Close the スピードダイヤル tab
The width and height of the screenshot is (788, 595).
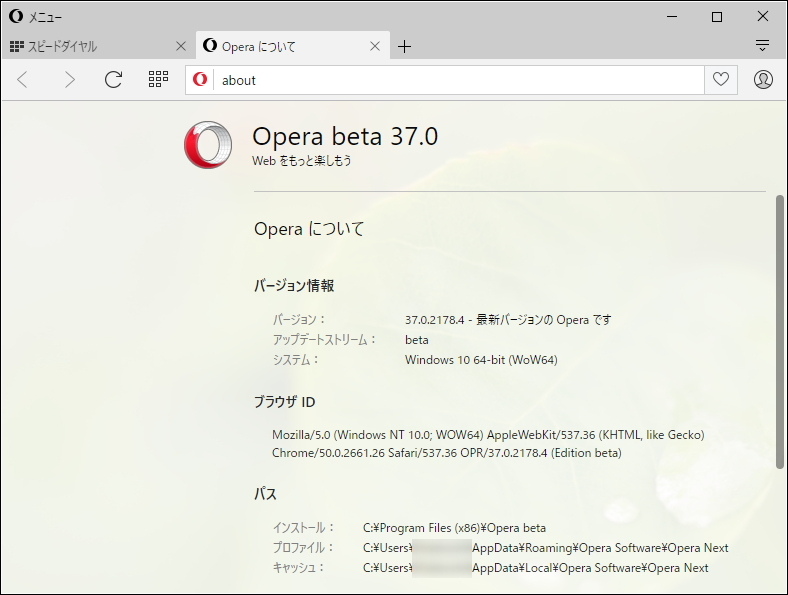pyautogui.click(x=181, y=46)
